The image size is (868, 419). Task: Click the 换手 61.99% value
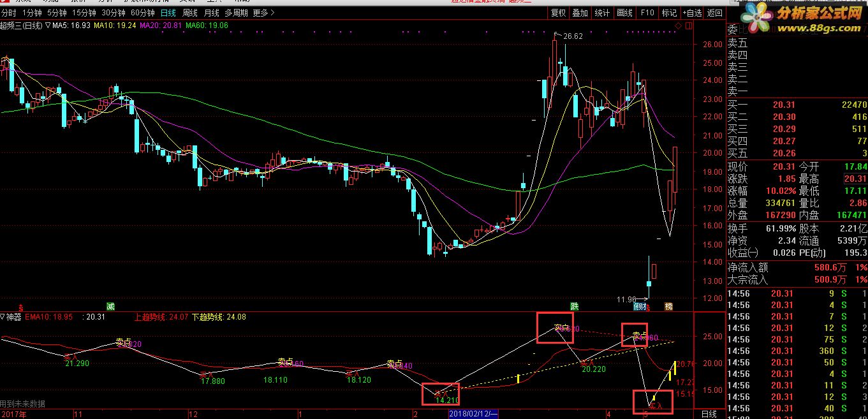[x=781, y=228]
